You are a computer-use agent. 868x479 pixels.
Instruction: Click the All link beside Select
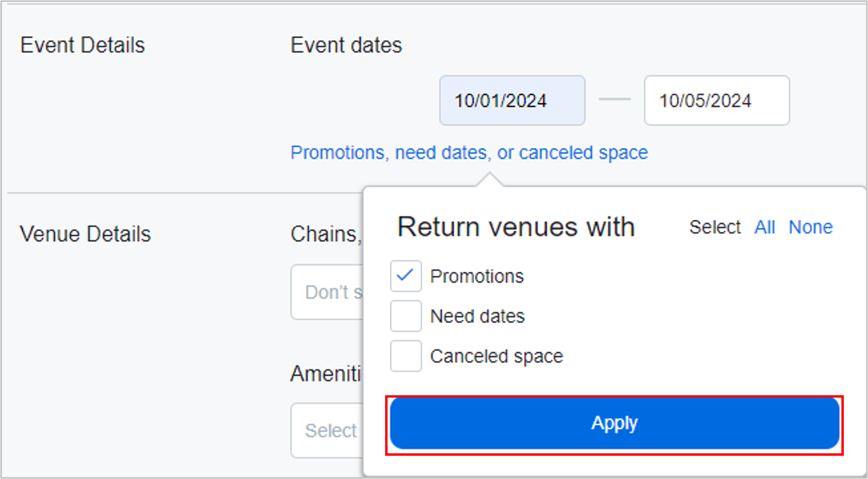764,227
